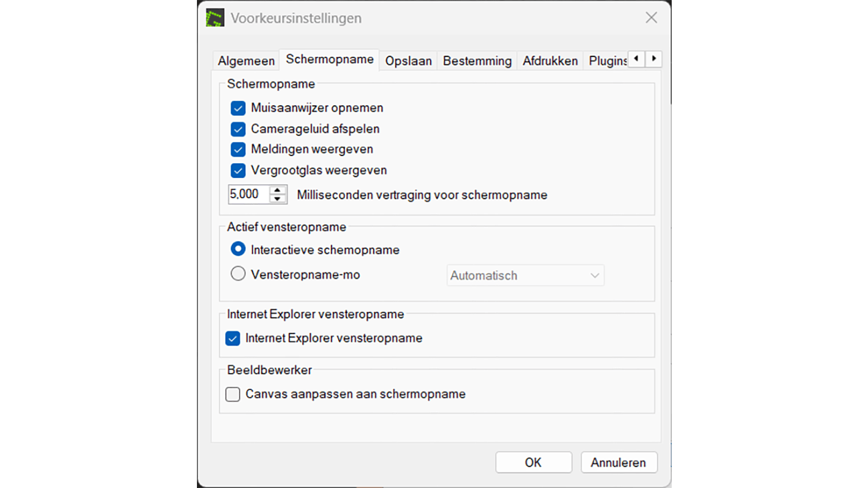Toggle Vergrootglas weergeven checkbox
The width and height of the screenshot is (868, 488).
(238, 170)
